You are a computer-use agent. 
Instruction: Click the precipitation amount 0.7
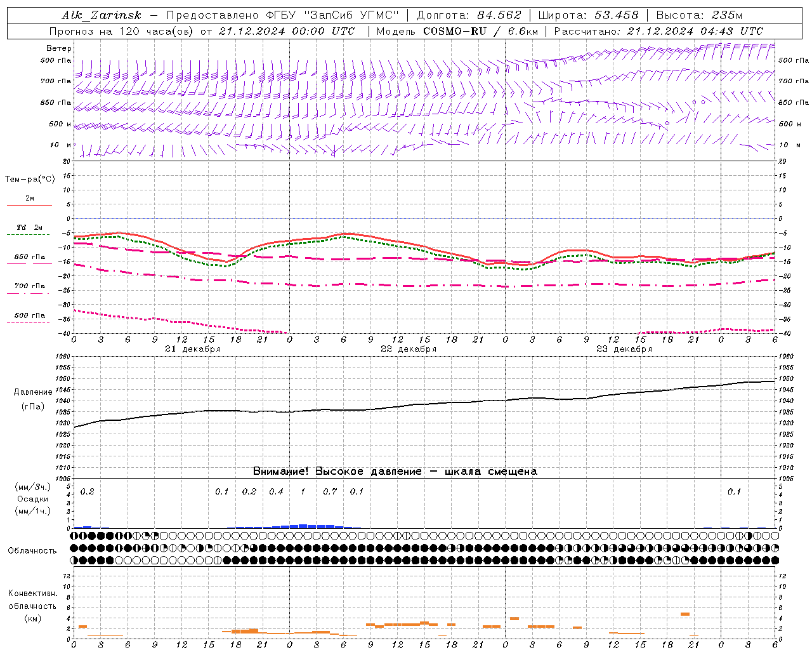pyautogui.click(x=330, y=492)
